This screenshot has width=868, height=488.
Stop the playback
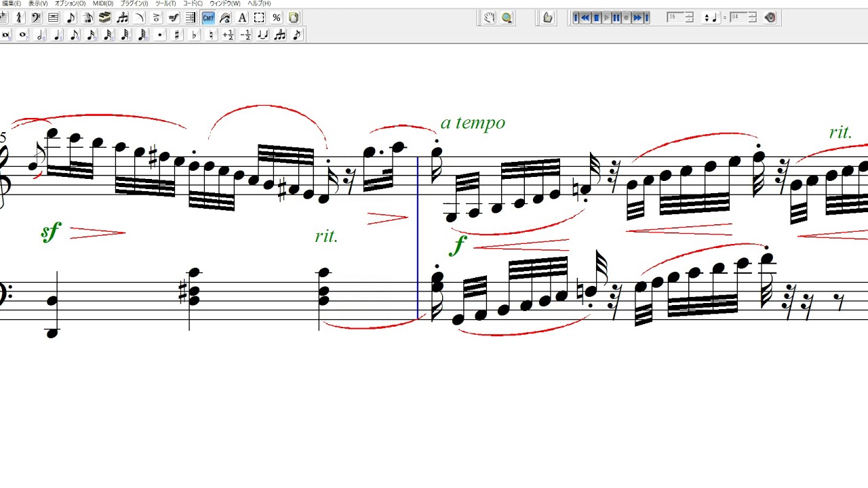(x=597, y=18)
